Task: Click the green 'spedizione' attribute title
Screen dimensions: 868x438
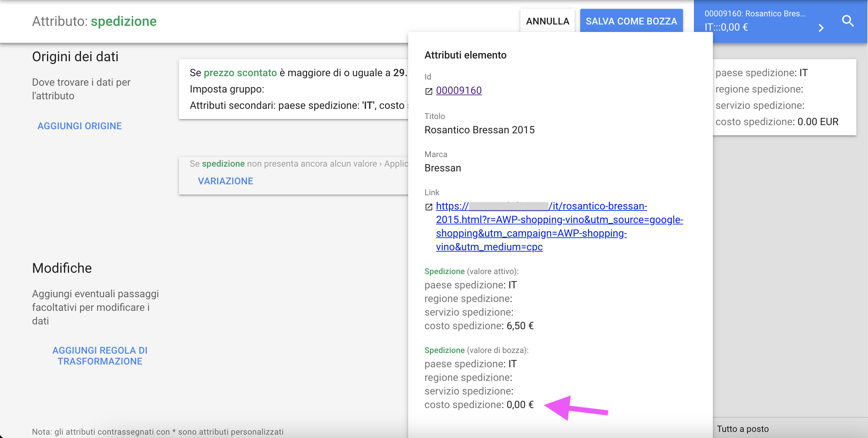Action: click(x=123, y=21)
